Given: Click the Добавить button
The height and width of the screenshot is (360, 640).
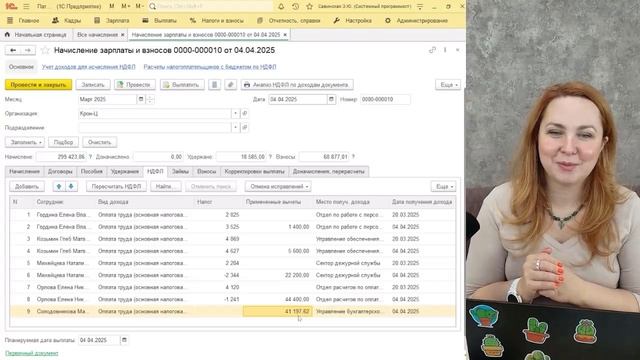Looking at the screenshot, I should coord(27,187).
